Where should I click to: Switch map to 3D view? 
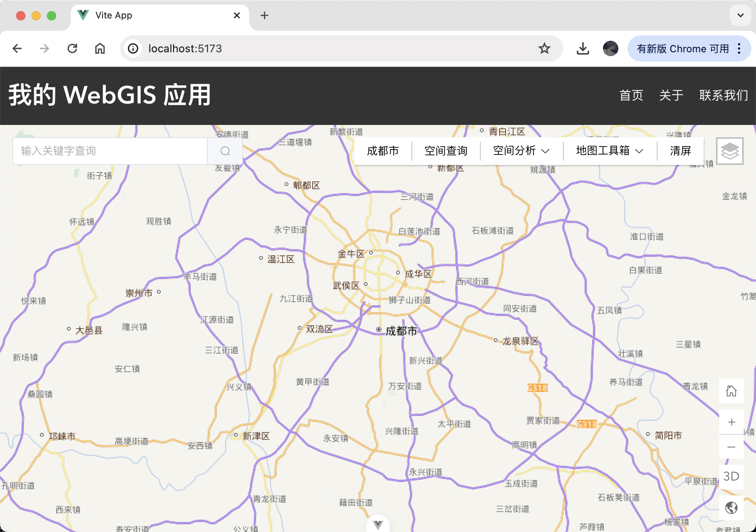click(731, 477)
